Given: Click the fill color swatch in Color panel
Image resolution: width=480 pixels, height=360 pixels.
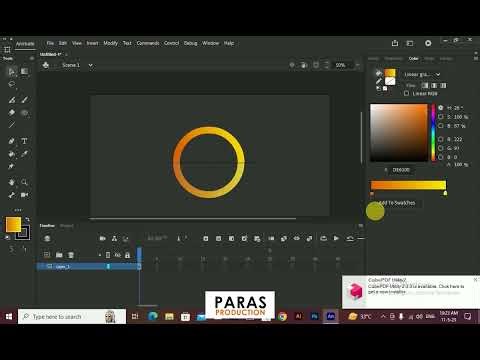Looking at the screenshot, I should [x=390, y=73].
